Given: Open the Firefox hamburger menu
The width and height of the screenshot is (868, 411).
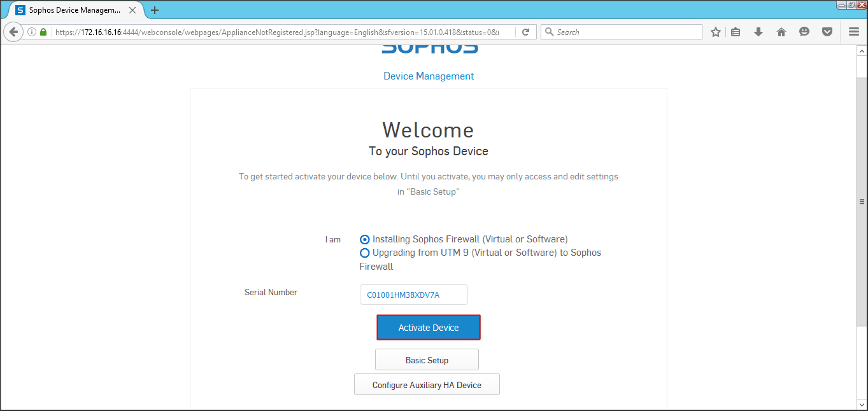Looking at the screenshot, I should [854, 32].
